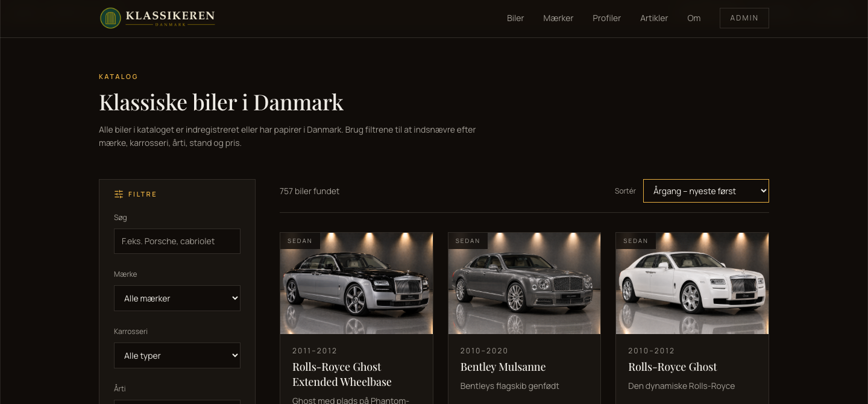The image size is (868, 404).
Task: Open the Bentley Mulsanne car photo
Action: 524,283
